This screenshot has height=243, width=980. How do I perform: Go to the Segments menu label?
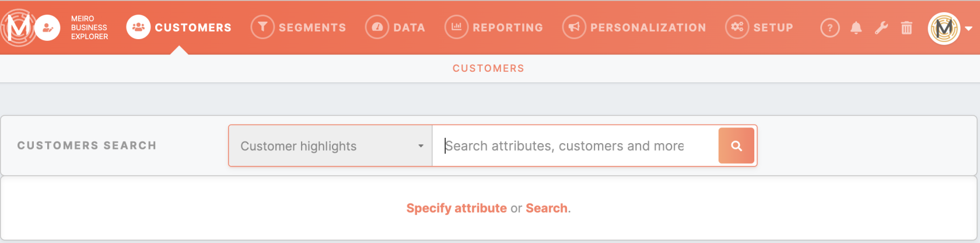click(x=312, y=27)
